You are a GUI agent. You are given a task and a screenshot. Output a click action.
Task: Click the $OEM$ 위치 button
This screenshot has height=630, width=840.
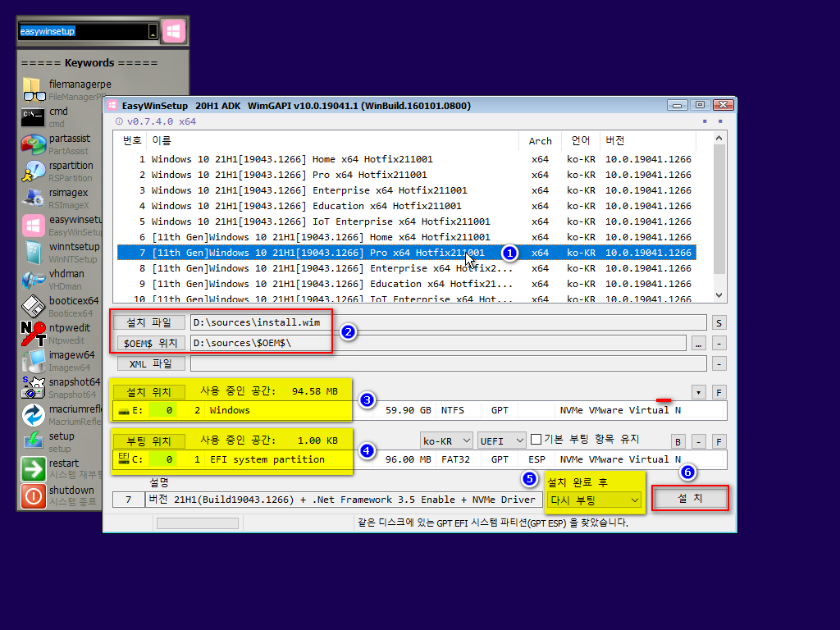point(150,343)
